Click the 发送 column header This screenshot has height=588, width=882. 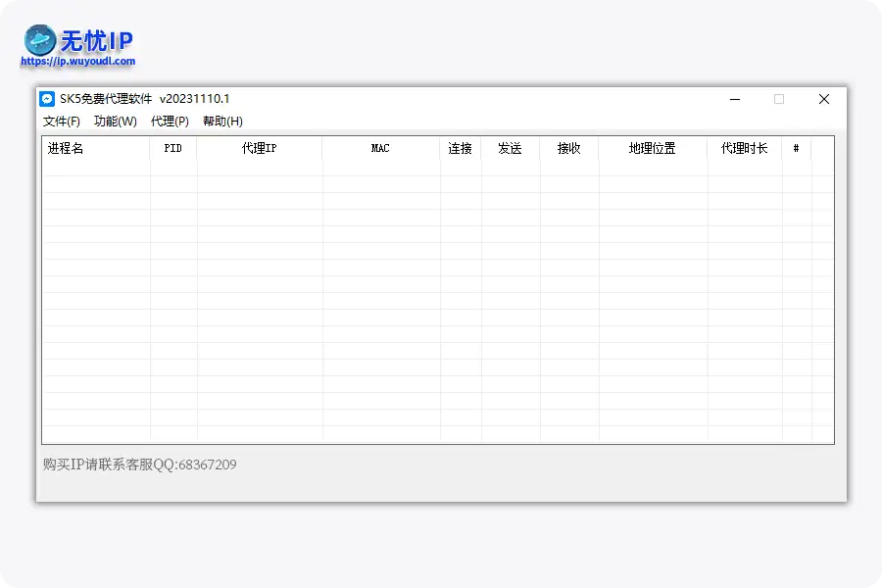point(512,149)
